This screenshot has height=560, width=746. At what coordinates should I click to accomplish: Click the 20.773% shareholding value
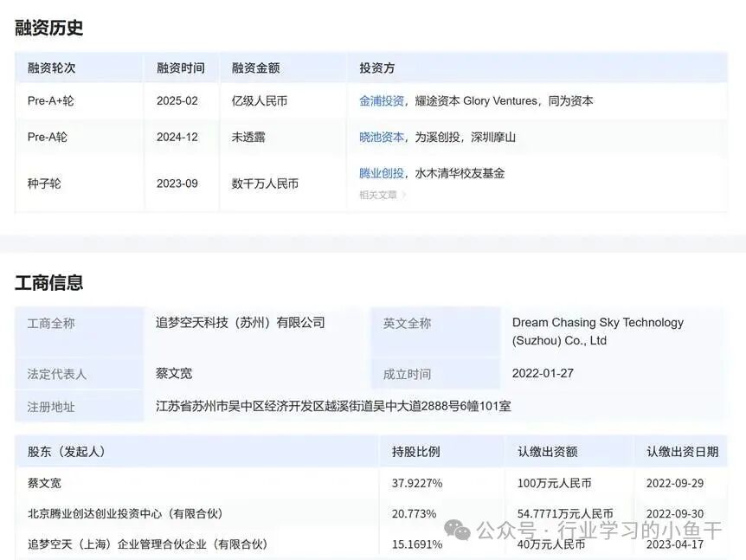[x=414, y=513]
